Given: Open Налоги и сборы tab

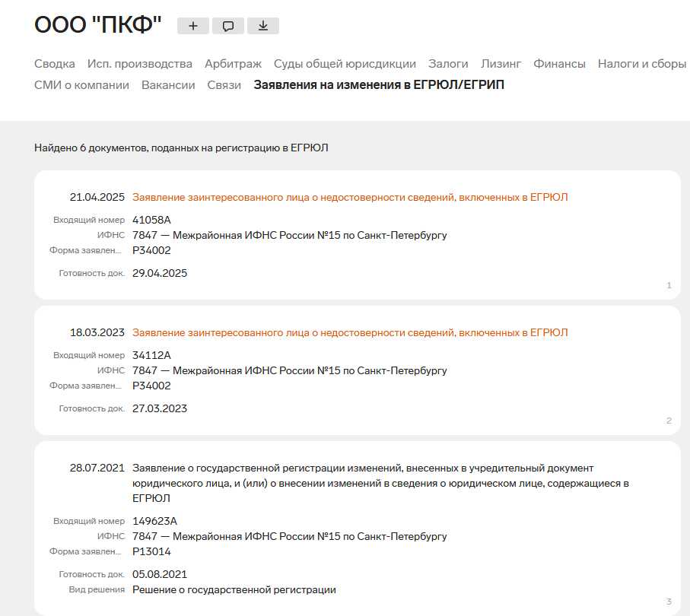Looking at the screenshot, I should pos(641,64).
